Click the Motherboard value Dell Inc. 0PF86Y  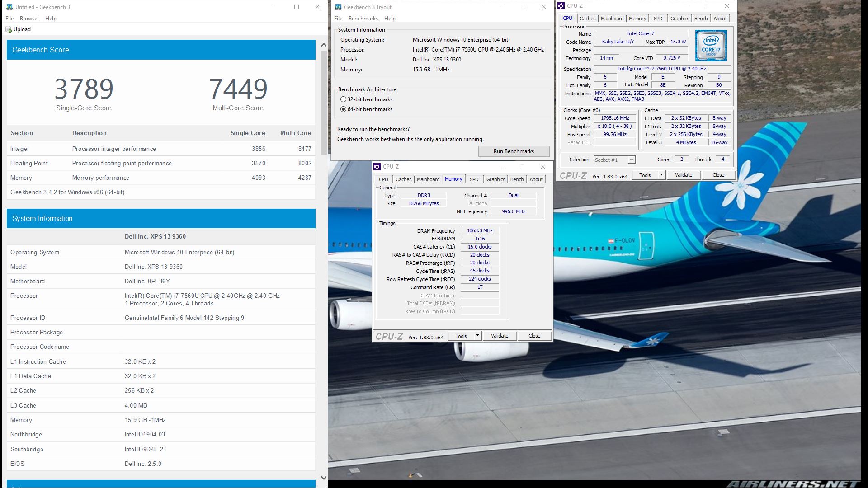[147, 281]
